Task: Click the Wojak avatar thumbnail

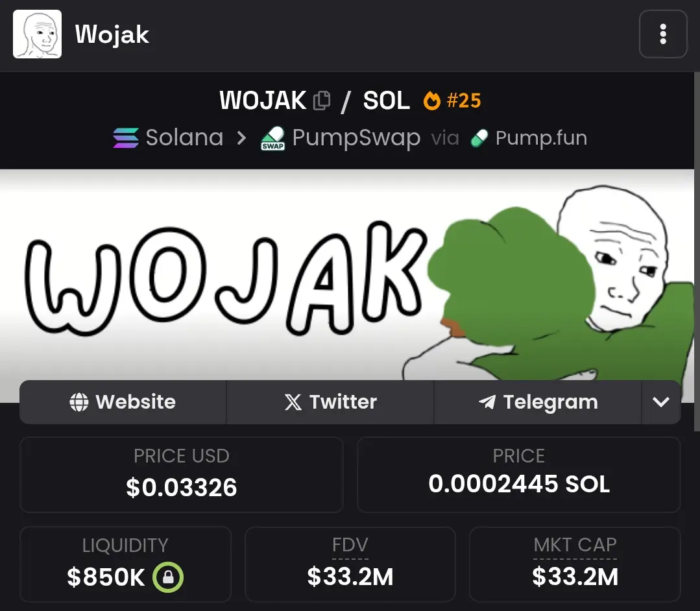Action: point(38,34)
